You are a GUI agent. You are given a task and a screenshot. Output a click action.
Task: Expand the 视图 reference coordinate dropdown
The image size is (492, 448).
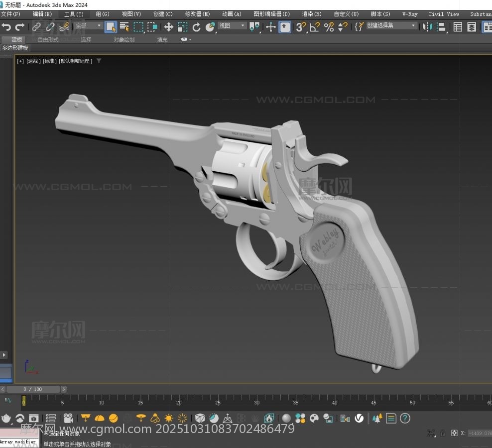(x=232, y=26)
